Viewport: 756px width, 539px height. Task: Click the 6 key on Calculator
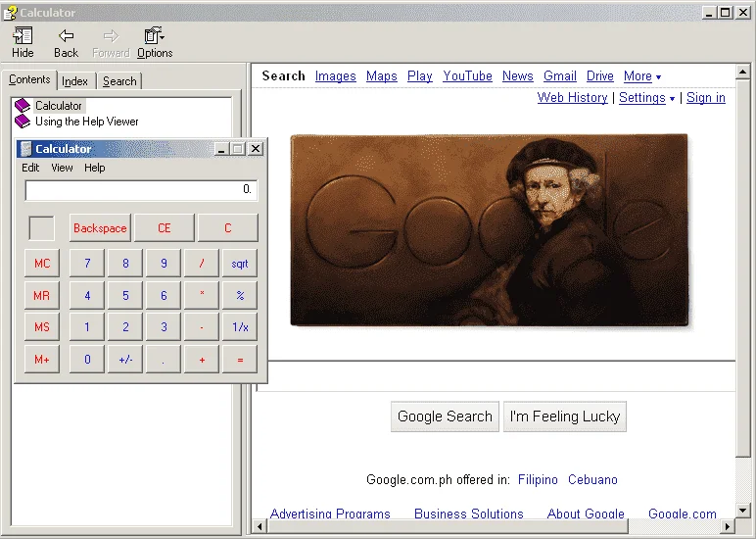[164, 295]
